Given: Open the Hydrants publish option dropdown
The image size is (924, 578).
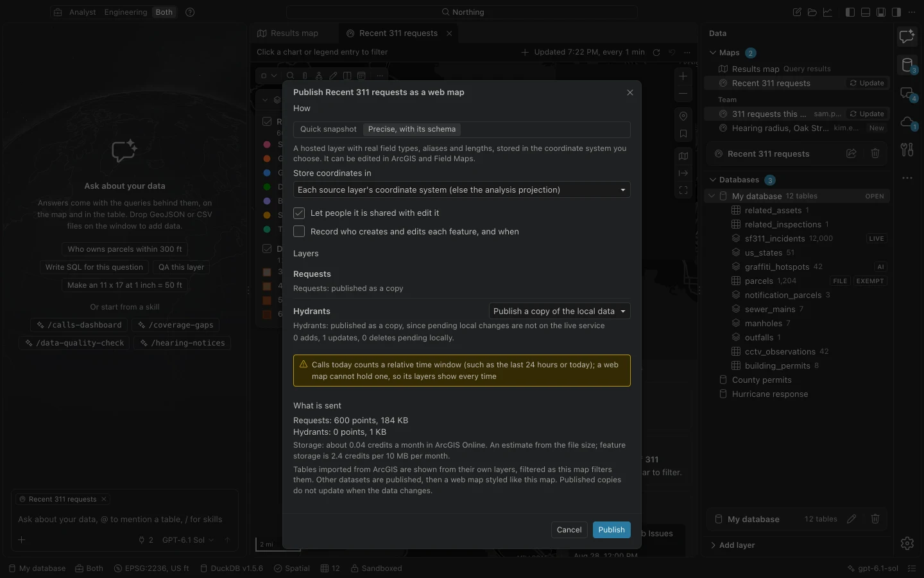Looking at the screenshot, I should coord(560,311).
